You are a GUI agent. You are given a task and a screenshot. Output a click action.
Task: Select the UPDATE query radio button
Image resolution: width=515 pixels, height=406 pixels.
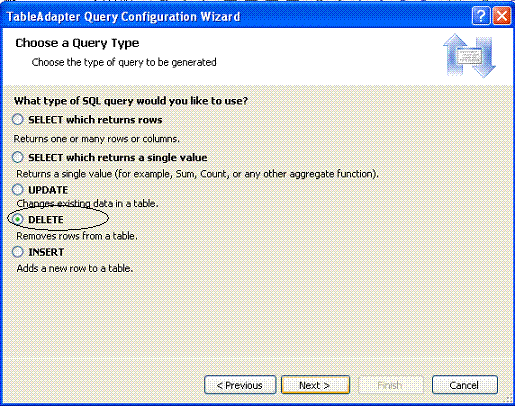pos(18,190)
